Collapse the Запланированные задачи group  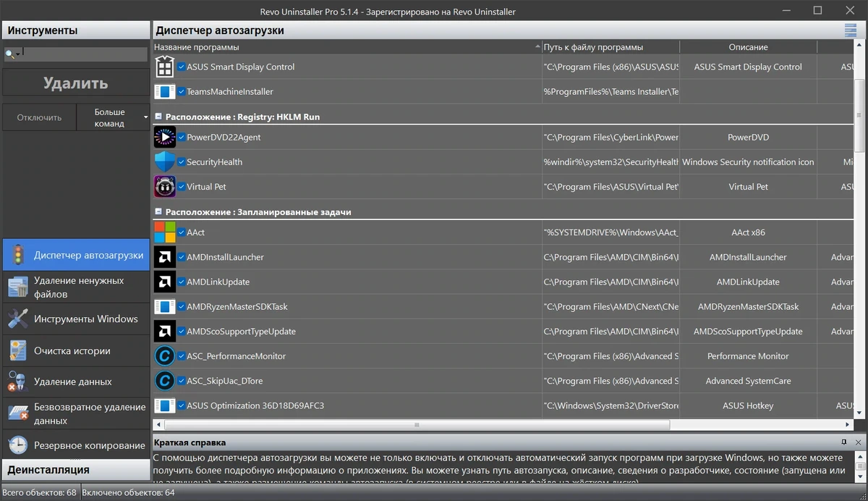[158, 212]
